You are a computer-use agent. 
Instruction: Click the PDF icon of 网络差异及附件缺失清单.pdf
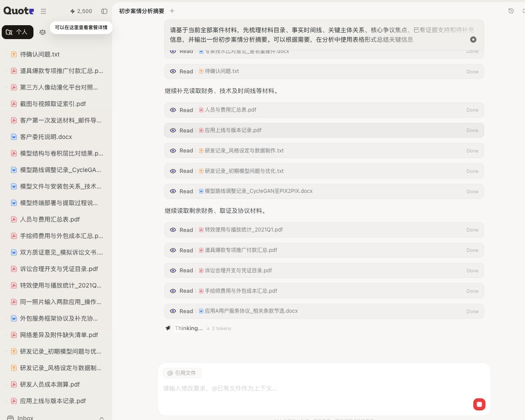pyautogui.click(x=14, y=335)
